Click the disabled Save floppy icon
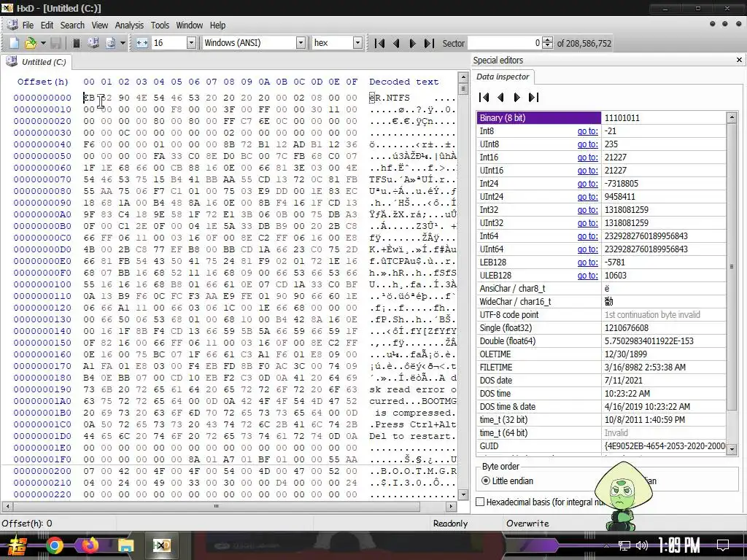 (56, 43)
